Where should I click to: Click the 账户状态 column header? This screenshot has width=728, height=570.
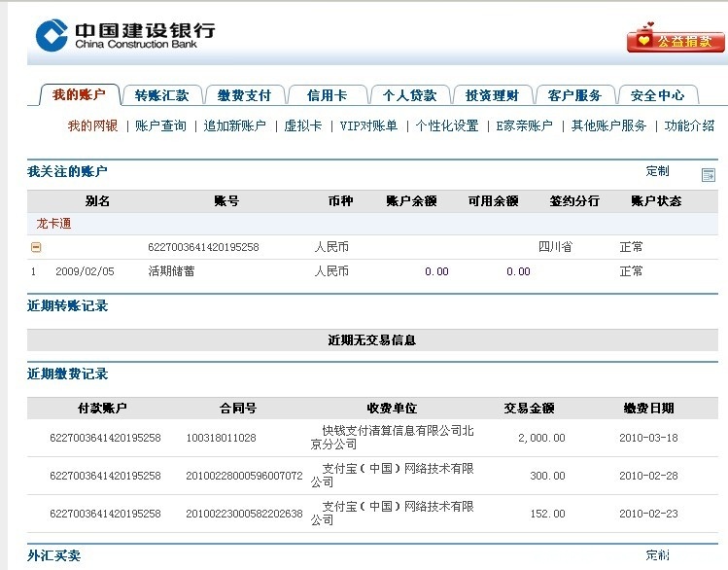(656, 201)
